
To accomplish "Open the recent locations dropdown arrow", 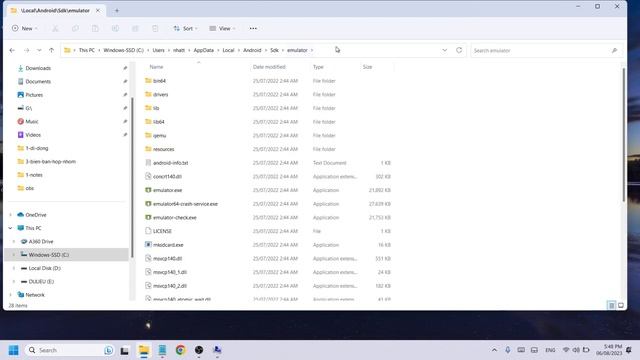I will click(39, 50).
